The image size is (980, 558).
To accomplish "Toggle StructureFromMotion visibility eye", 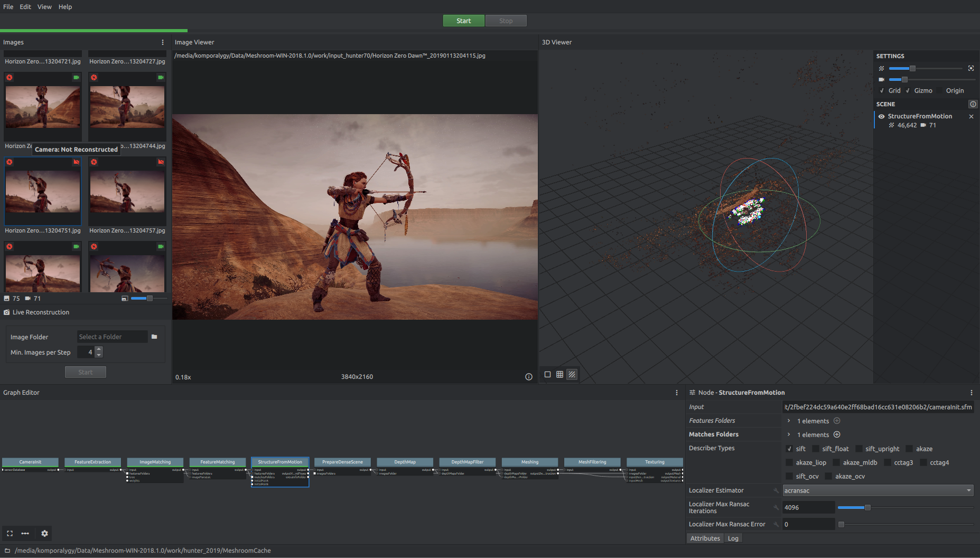I will [881, 116].
